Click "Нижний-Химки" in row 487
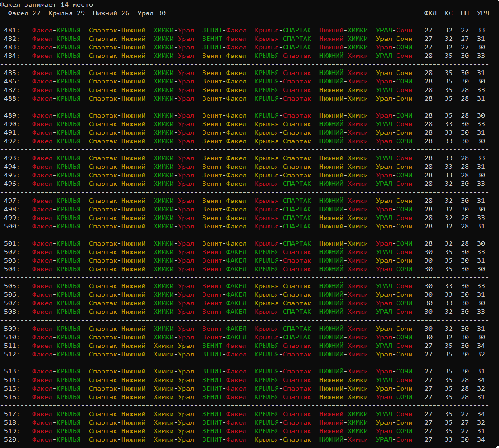 click(x=344, y=90)
